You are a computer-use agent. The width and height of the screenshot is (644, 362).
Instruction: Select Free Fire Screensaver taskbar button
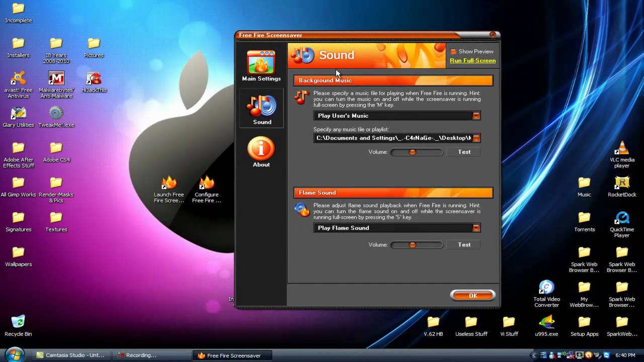(233, 355)
